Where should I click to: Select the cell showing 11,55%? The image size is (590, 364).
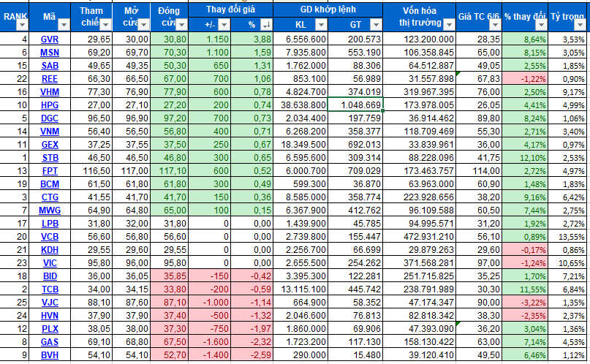(x=525, y=289)
